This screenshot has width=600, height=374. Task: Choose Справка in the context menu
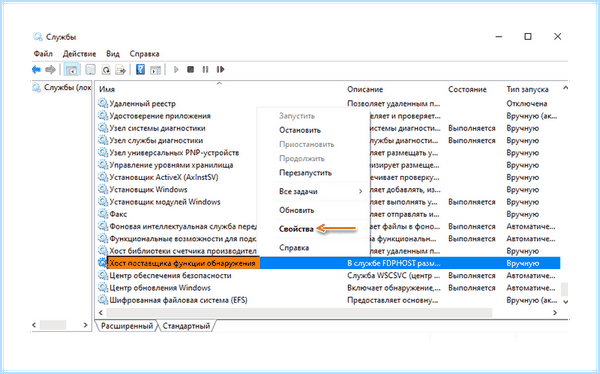(294, 248)
